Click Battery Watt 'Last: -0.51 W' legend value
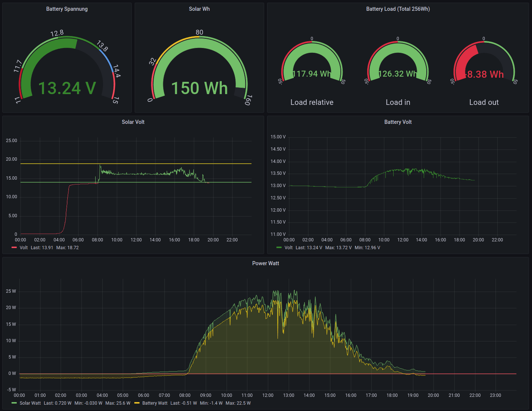Viewport: 532px width, 411px height. (x=184, y=403)
